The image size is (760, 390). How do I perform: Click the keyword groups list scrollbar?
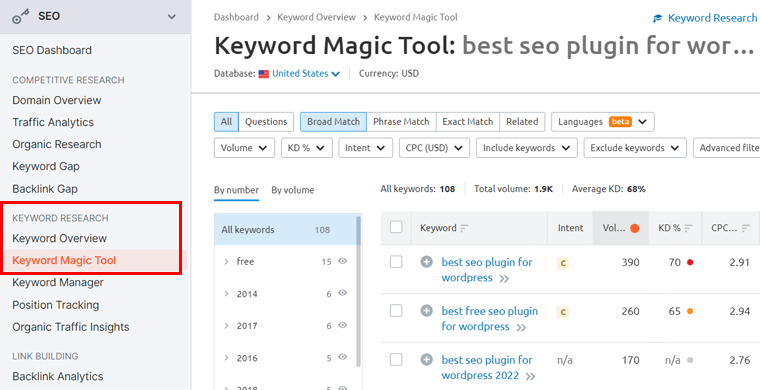click(359, 291)
